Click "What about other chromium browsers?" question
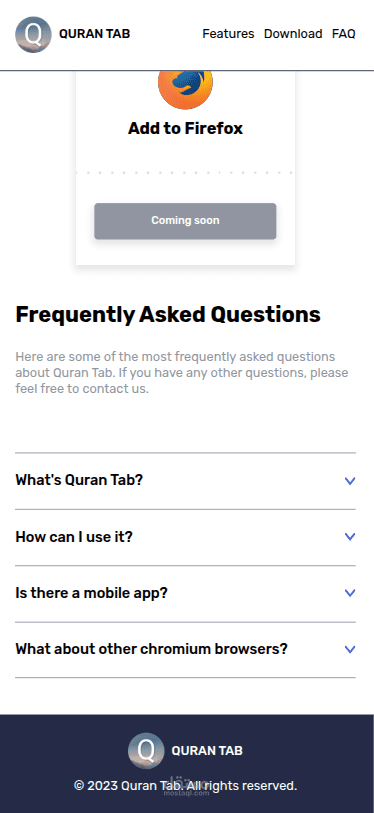The image size is (374, 813). coord(151,649)
